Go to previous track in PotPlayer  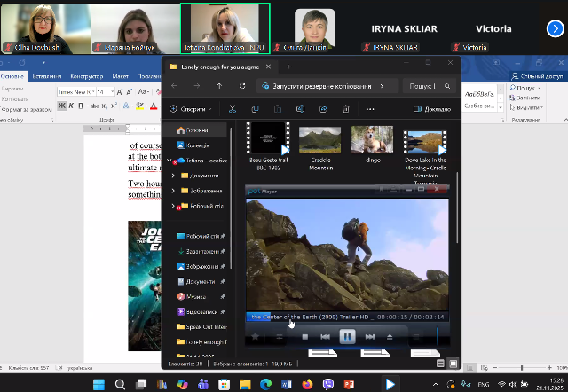(x=326, y=336)
